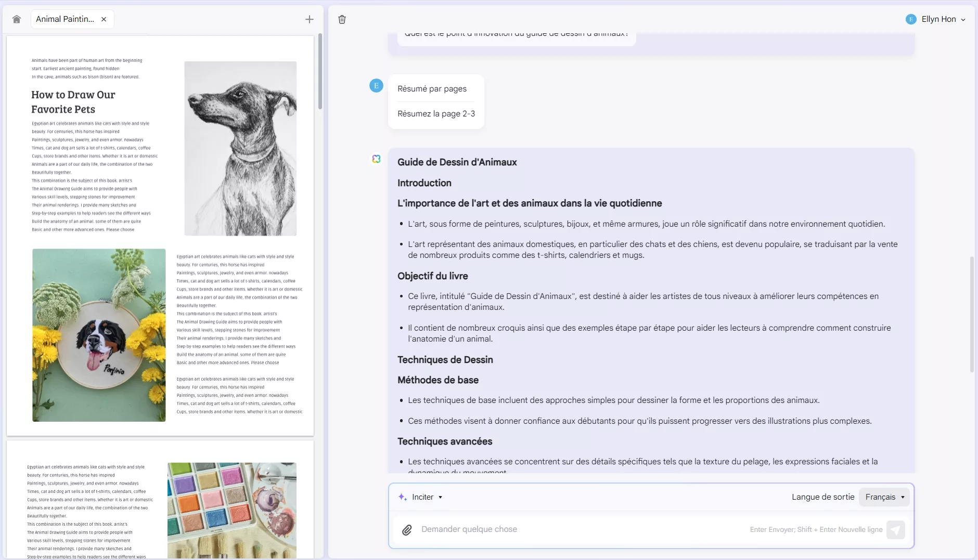This screenshot has height=560, width=978.
Task: Click the send message icon
Action: click(x=896, y=529)
